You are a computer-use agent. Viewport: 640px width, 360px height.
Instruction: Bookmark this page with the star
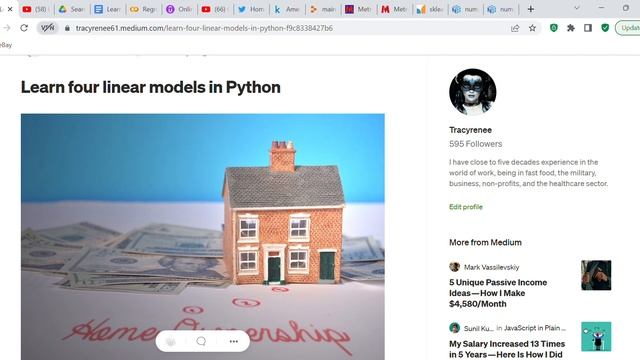(532, 28)
